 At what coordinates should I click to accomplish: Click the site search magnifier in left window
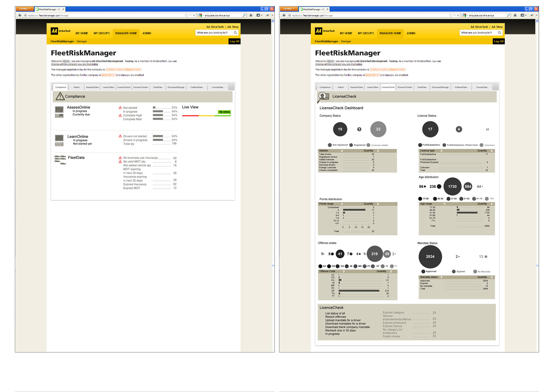pyautogui.click(x=235, y=33)
